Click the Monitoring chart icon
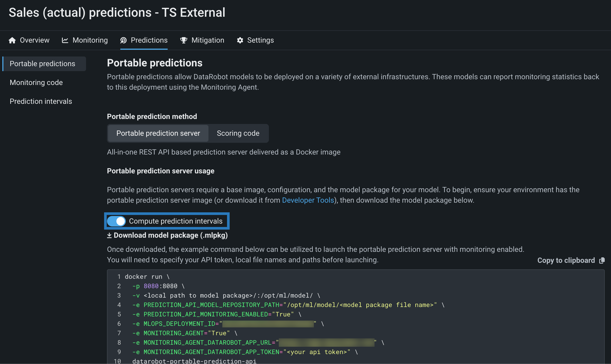The image size is (611, 364). (x=65, y=40)
